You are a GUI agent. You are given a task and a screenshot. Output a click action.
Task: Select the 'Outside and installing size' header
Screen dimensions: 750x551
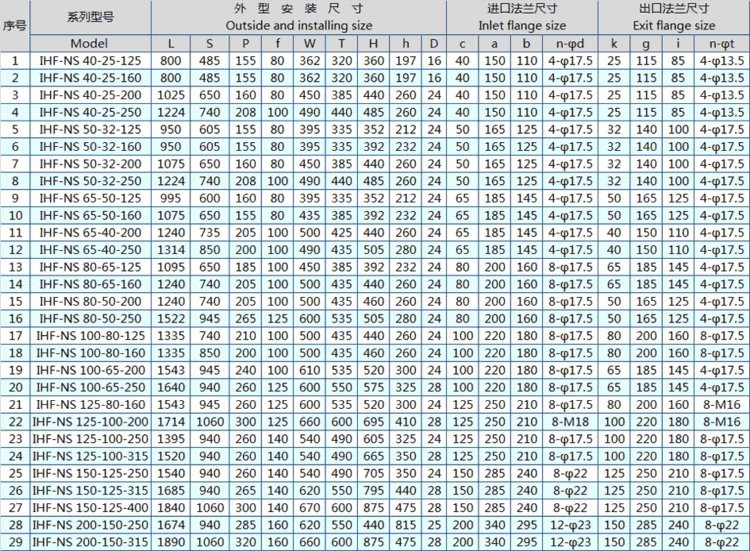tap(297, 25)
